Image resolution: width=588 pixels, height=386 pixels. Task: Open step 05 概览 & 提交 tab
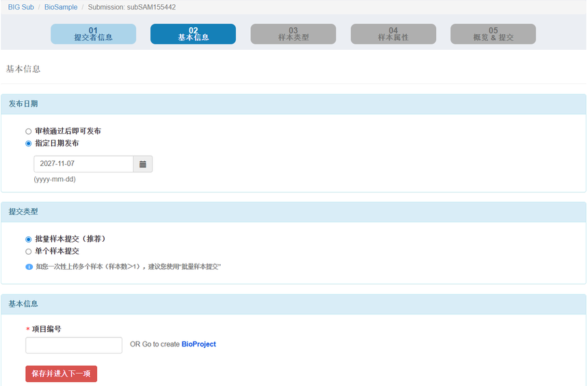click(x=493, y=34)
